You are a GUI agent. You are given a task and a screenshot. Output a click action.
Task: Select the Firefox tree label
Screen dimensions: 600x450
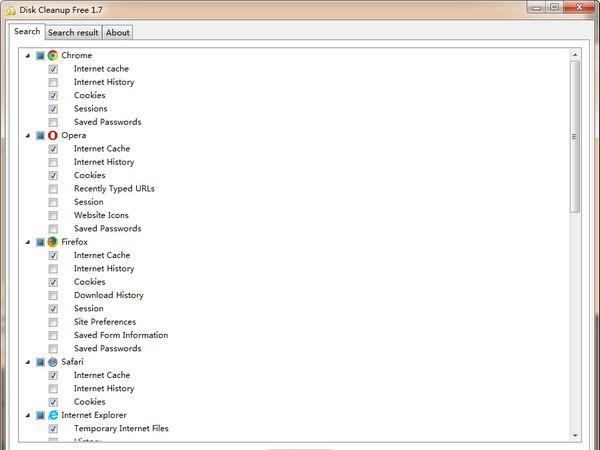pyautogui.click(x=75, y=242)
